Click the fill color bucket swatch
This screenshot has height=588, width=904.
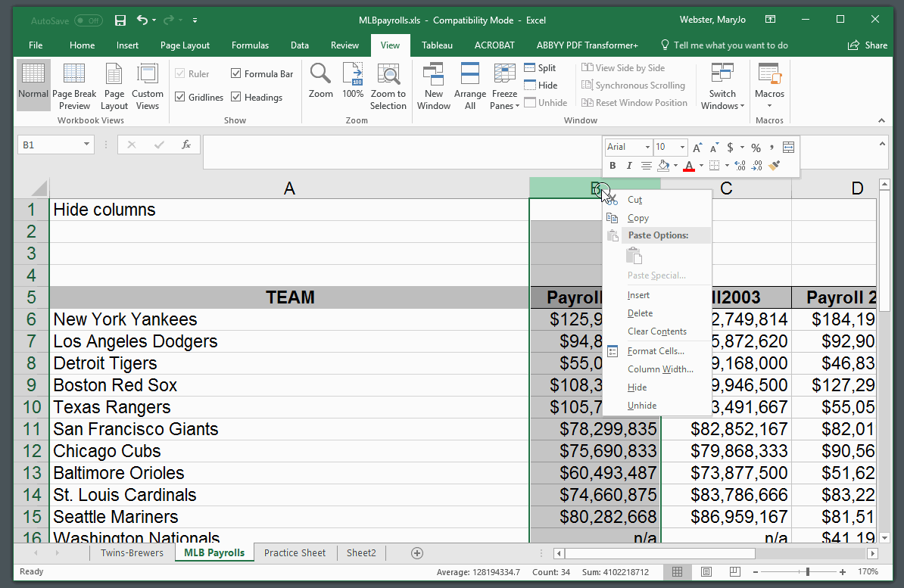point(663,166)
